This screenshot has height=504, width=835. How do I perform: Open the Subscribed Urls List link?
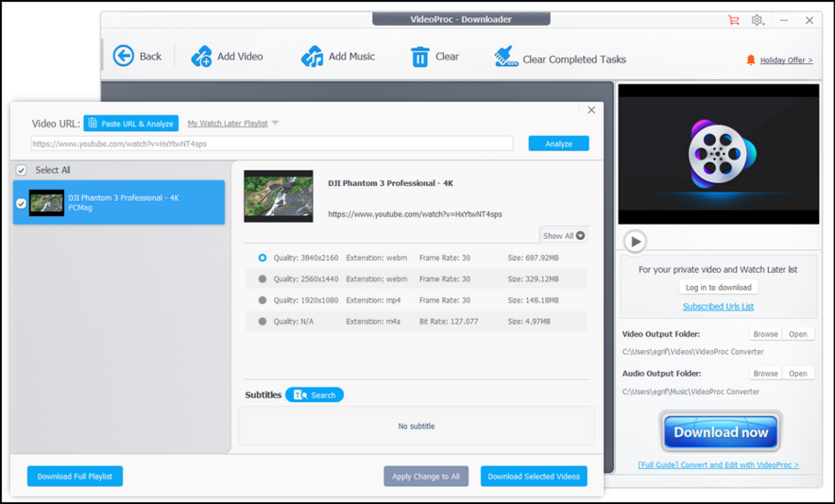pyautogui.click(x=718, y=306)
